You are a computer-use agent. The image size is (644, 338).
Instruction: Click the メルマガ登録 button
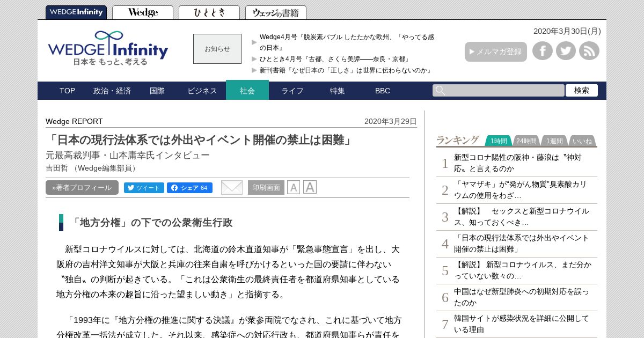click(496, 52)
